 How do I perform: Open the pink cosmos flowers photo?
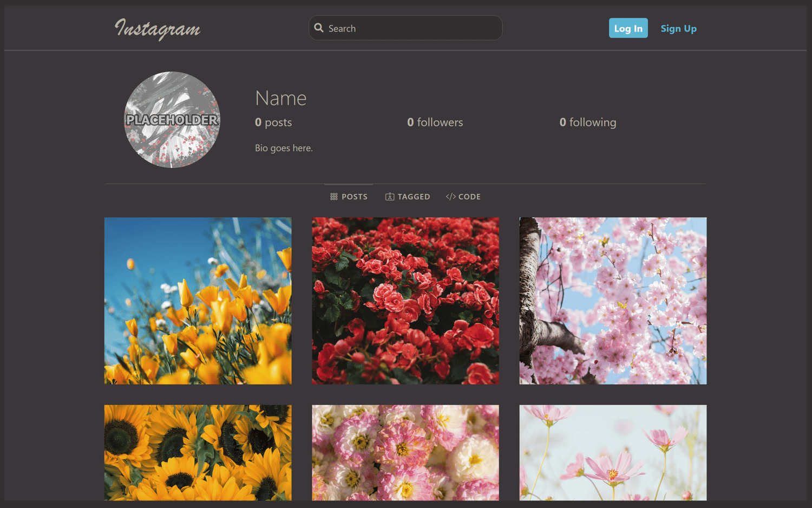pos(613,453)
